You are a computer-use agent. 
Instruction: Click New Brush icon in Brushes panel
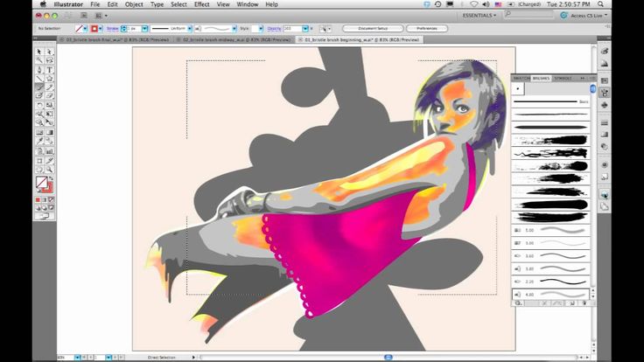click(571, 303)
